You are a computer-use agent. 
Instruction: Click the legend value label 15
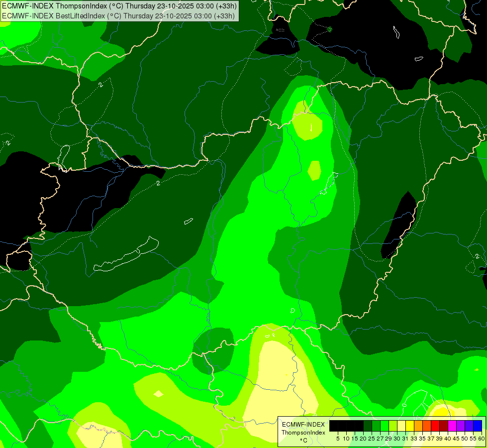(355, 439)
